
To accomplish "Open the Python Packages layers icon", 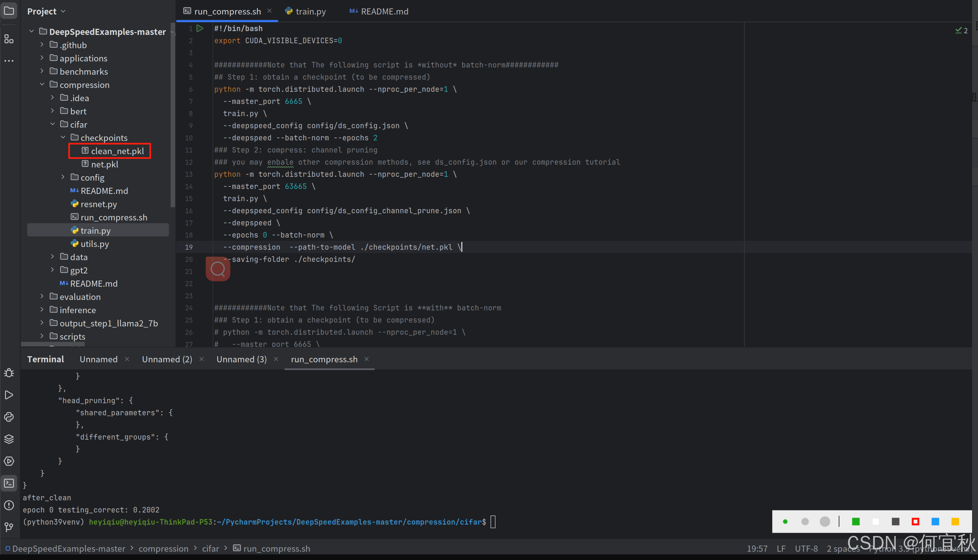I will tap(9, 439).
